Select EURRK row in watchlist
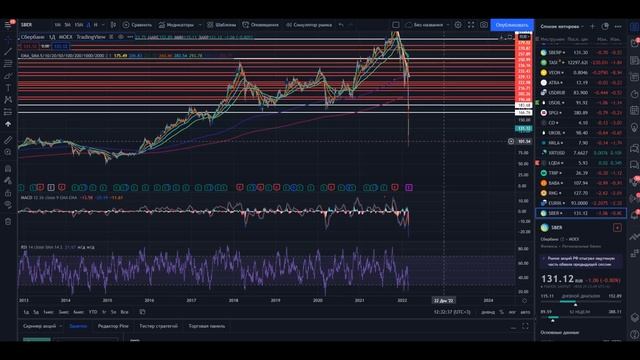Image resolution: width=640 pixels, height=360 pixels. [x=581, y=203]
